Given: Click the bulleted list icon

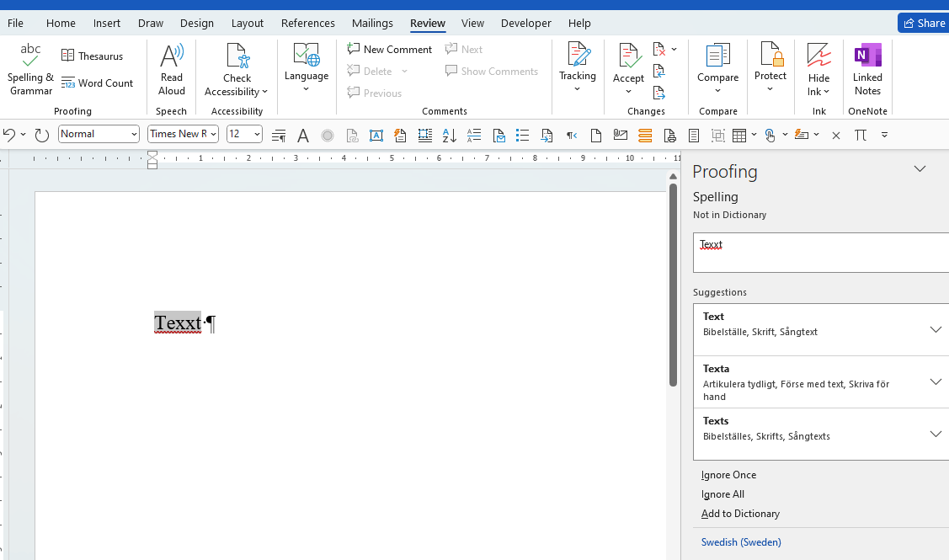Looking at the screenshot, I should pyautogui.click(x=522, y=135).
